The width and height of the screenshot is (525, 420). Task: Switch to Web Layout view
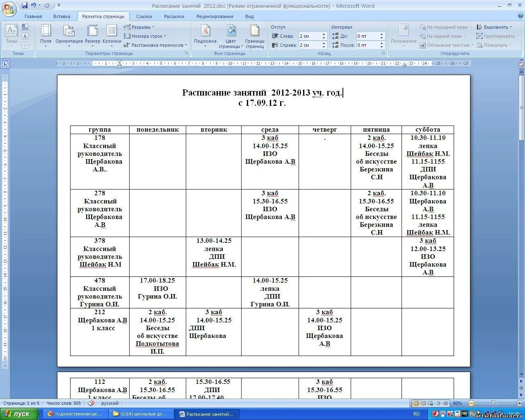pos(431,403)
